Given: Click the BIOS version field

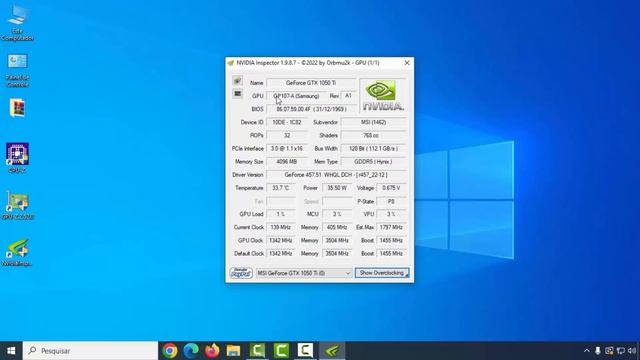Looking at the screenshot, I should coord(311,109).
